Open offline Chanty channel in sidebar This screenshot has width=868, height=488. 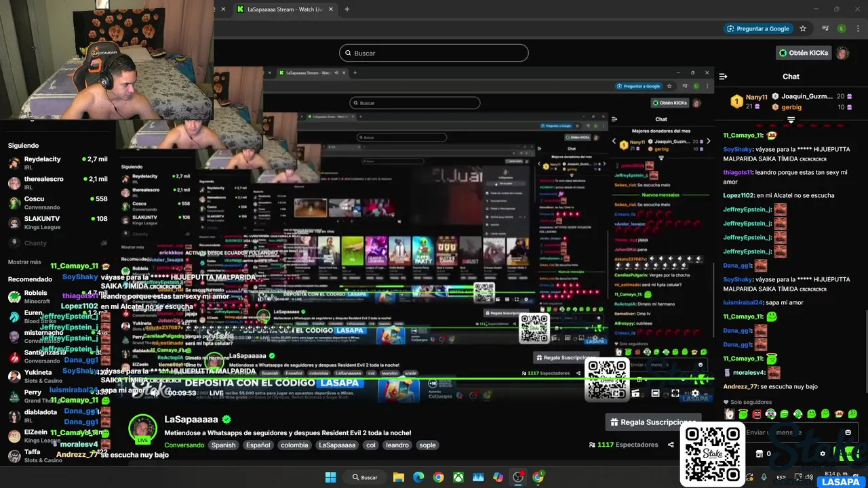coord(58,243)
